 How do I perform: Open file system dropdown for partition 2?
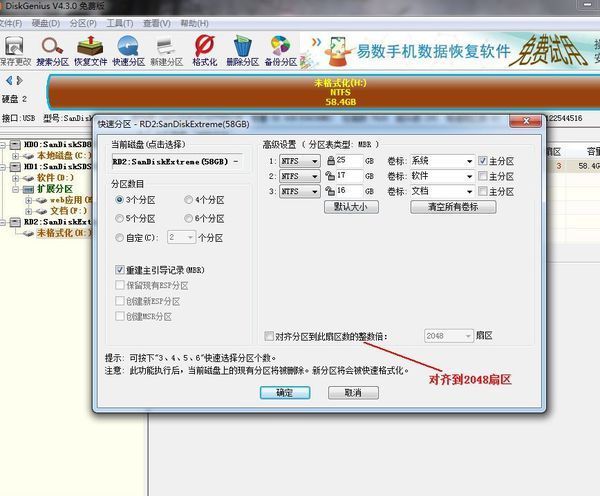click(300, 176)
